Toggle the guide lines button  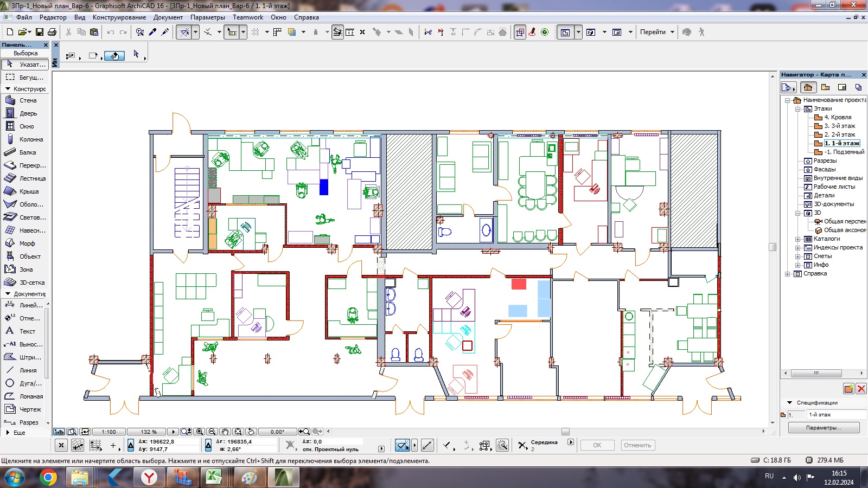click(x=184, y=32)
